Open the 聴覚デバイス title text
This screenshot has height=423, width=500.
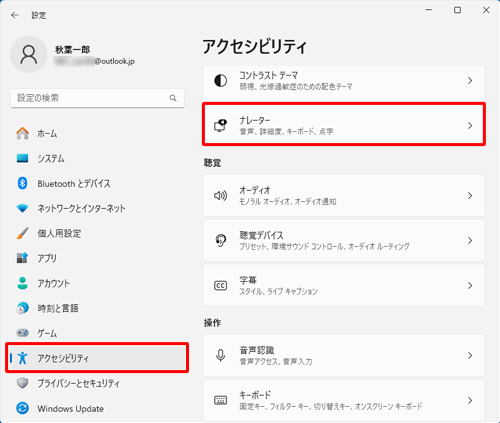[261, 235]
